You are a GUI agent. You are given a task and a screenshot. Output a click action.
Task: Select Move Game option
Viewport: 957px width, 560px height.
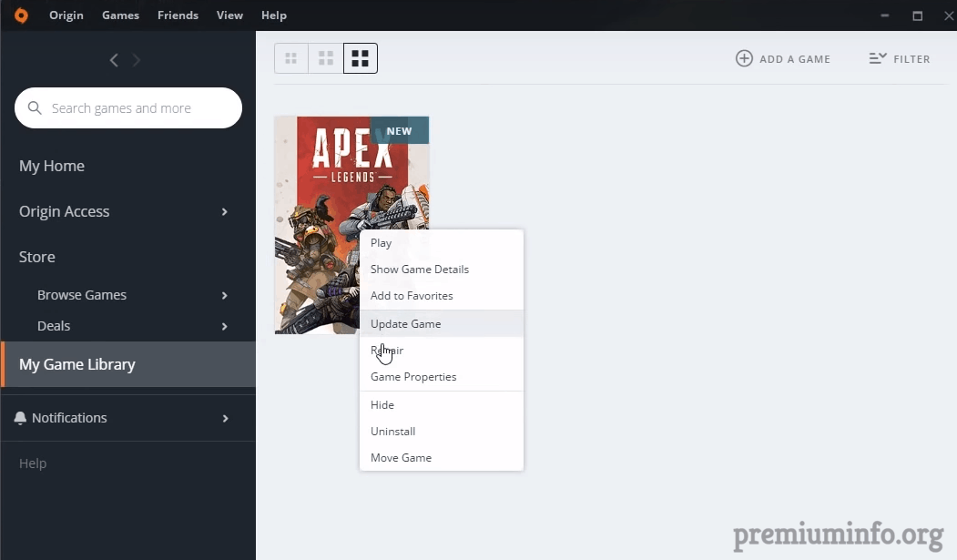pos(442,457)
